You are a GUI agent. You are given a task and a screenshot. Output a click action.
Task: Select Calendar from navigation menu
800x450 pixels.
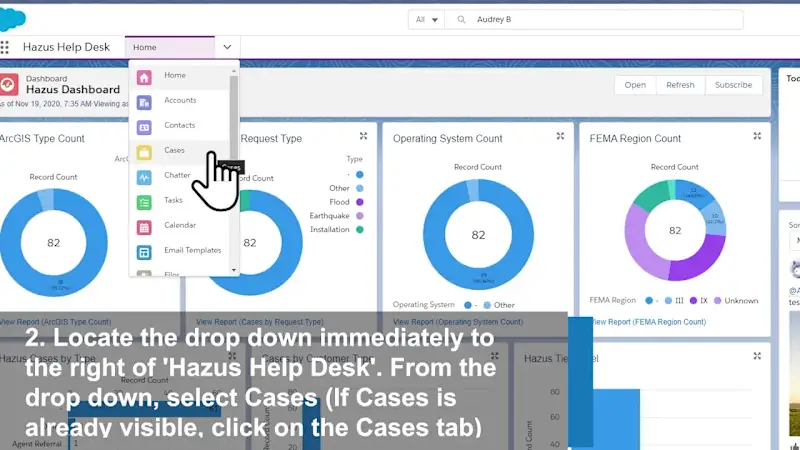point(180,225)
